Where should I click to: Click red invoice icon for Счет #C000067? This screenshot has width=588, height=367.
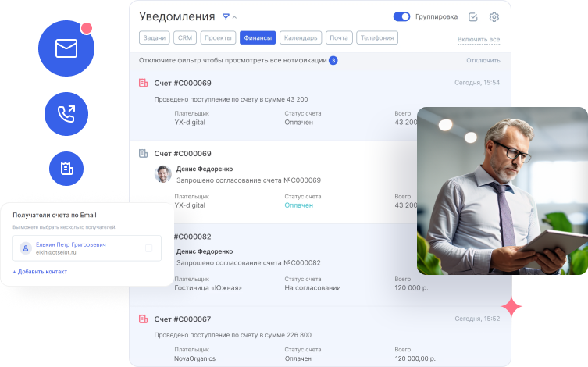tap(143, 319)
